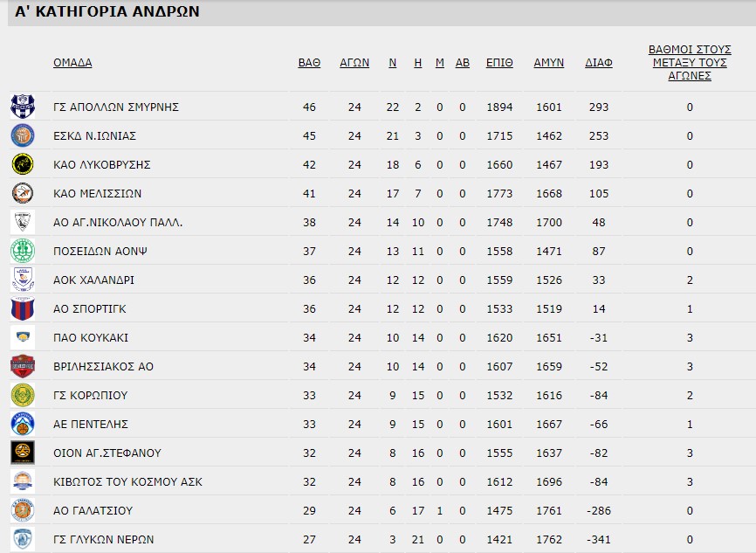This screenshot has width=756, height=553.
Task: Open the ΑΟΚ ΧΑΛΑΝΔΡΙ team name
Action: 93,280
